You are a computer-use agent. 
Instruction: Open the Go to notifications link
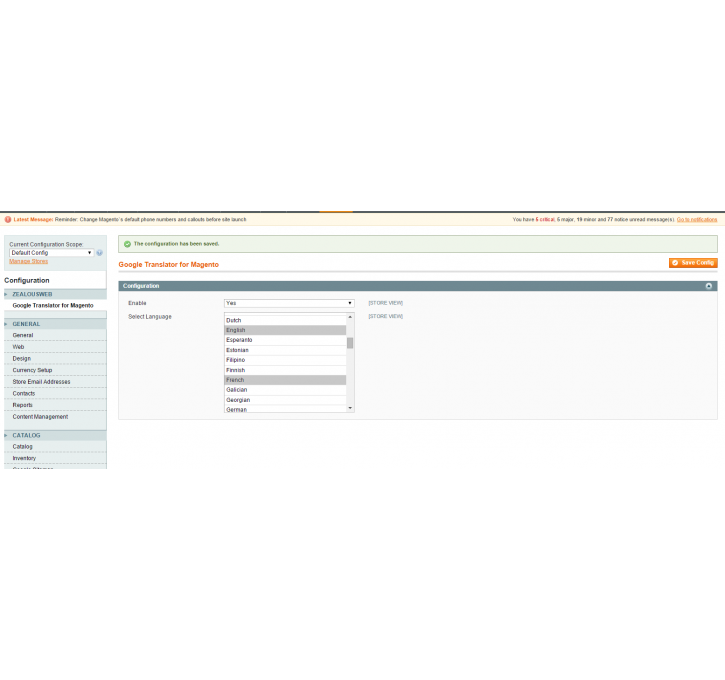tap(696, 220)
